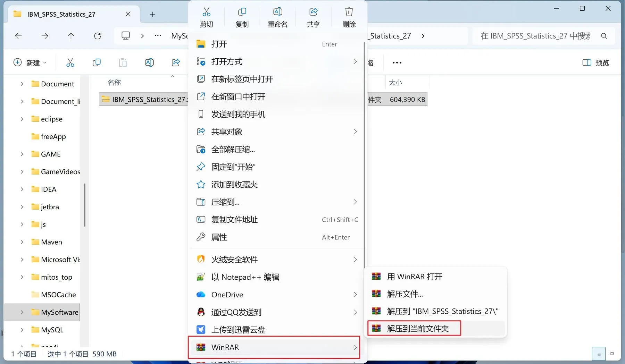Expand the 打开方式 submenu
Screen dimensions: 625x364
(x=277, y=62)
